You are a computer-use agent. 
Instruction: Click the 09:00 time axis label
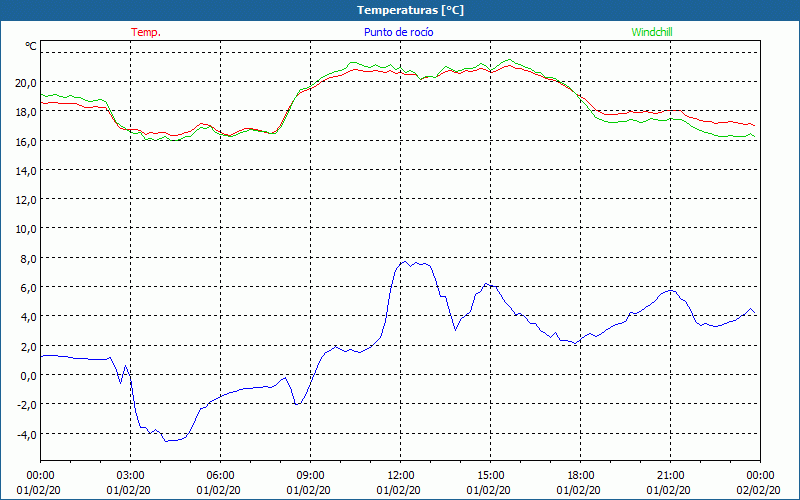coord(310,476)
